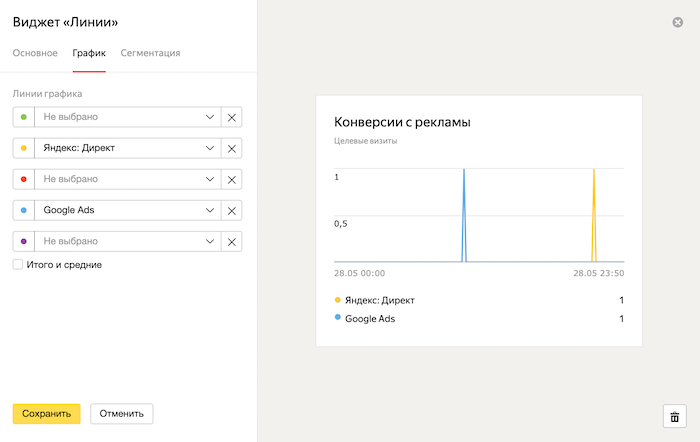Image resolution: width=700 pixels, height=442 pixels.
Task: Enable the Итого и средние checkbox
Action: pyautogui.click(x=18, y=265)
